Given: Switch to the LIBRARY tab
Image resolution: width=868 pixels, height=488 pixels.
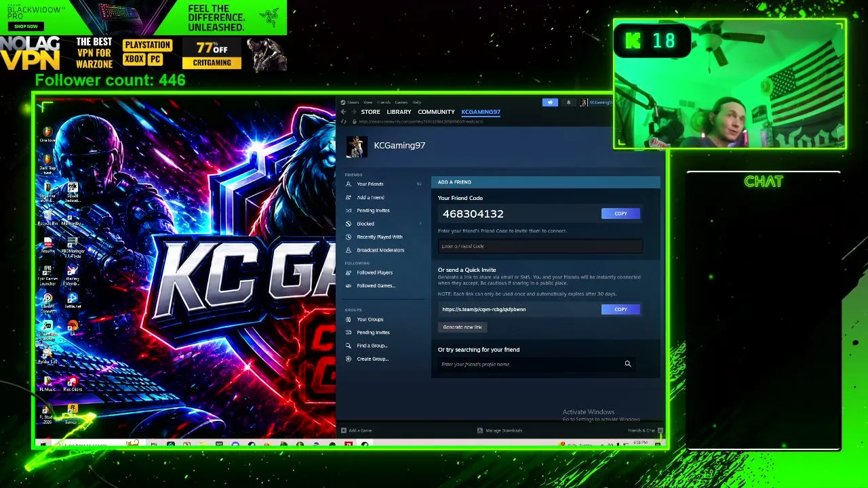Looking at the screenshot, I should point(399,112).
